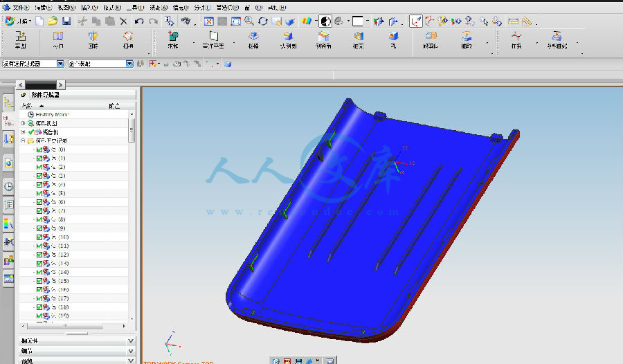Toggle checkbox for body (12)
623x364 pixels.
click(39, 255)
